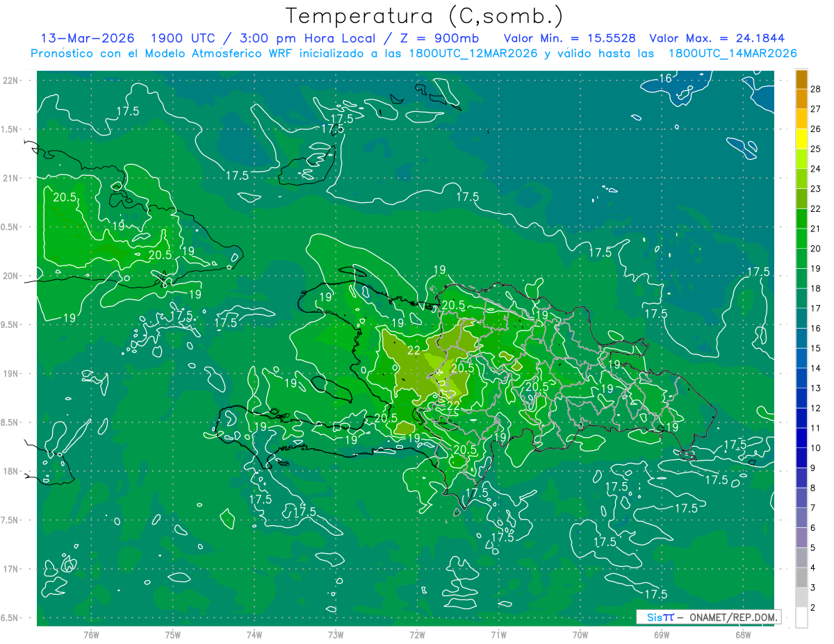Click the 74W longitude axis label

(254, 635)
